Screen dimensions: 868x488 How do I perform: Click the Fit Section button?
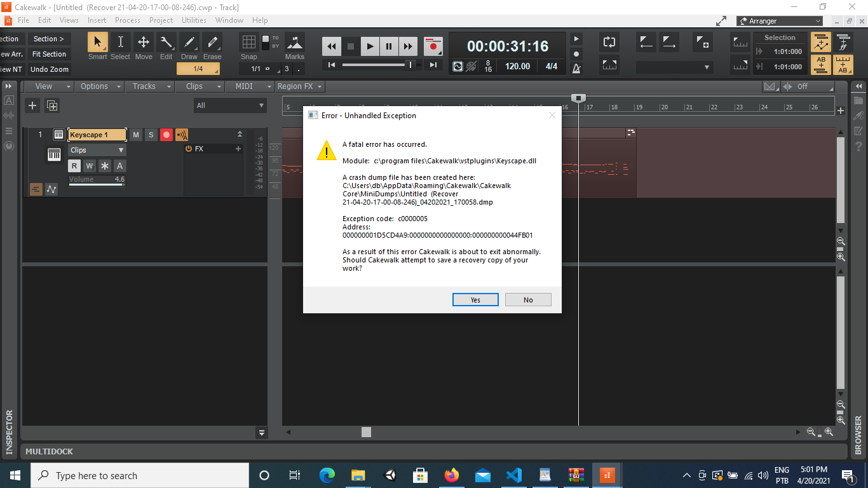49,54
